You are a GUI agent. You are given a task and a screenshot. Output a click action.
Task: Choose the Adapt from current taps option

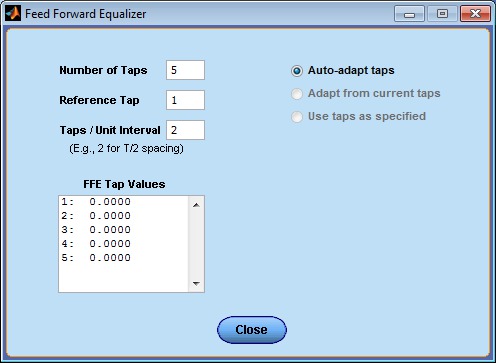pyautogui.click(x=297, y=94)
